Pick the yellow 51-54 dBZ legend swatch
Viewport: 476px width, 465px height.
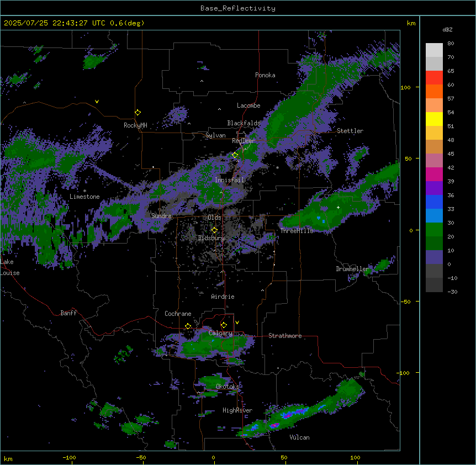[x=434, y=119]
